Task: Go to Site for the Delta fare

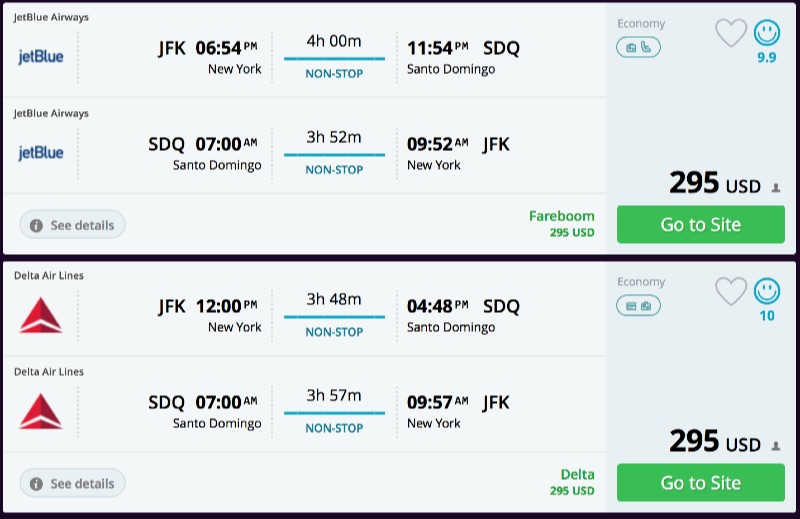Action: click(x=700, y=483)
